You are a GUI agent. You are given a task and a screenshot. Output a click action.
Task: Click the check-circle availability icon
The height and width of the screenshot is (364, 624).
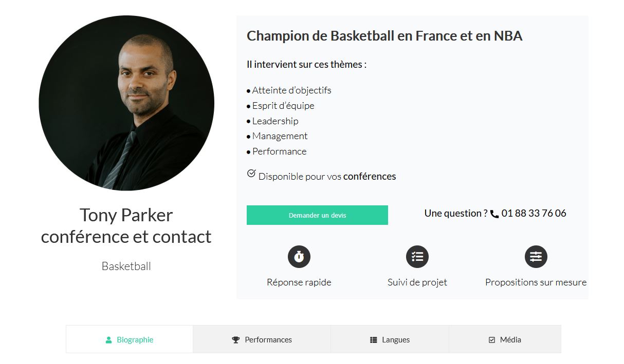[x=251, y=174]
